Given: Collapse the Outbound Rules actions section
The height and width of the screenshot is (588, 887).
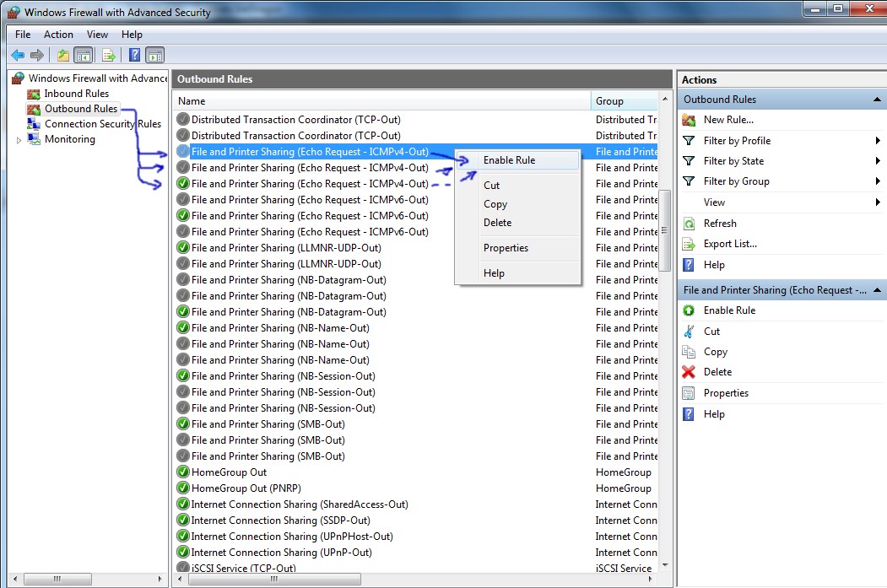Looking at the screenshot, I should (877, 100).
